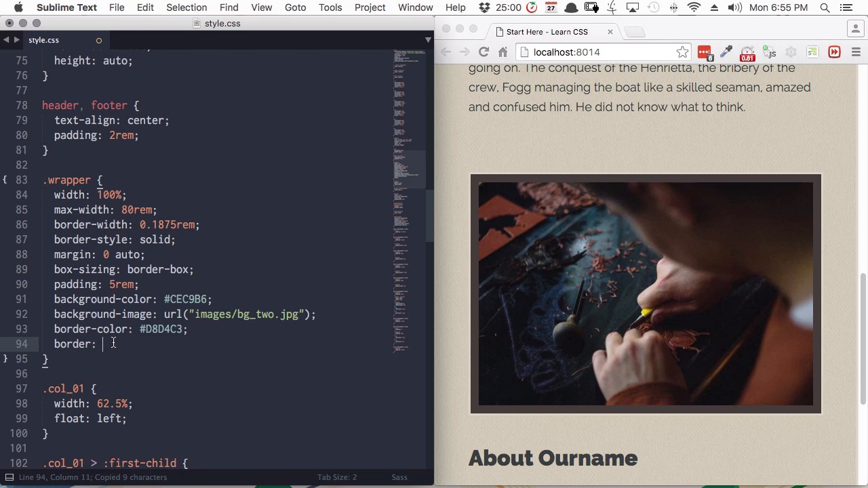Click the Chrome user profile icon
Screen dimensions: 868x488
pyautogui.click(x=855, y=29)
